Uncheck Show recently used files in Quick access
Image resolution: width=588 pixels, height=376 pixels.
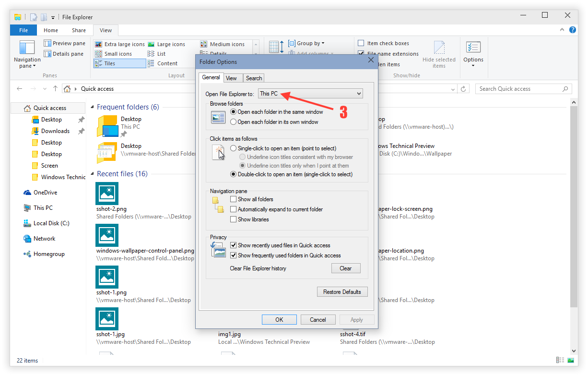[233, 245]
